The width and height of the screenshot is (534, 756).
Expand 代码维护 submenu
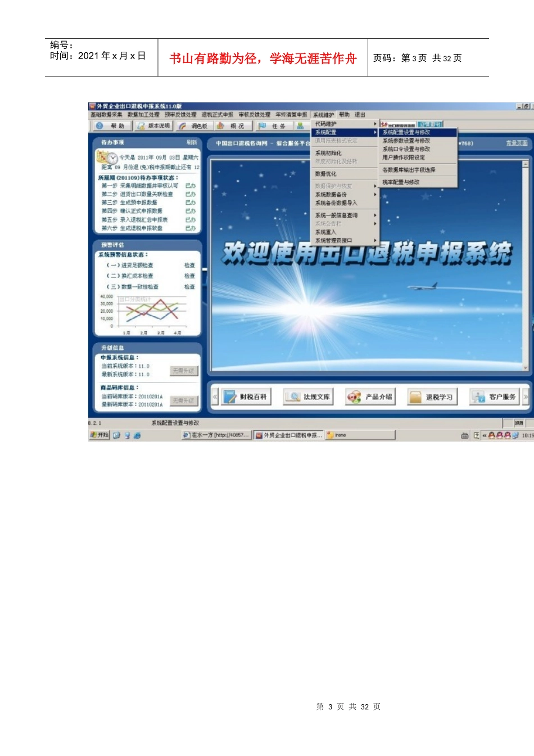(345, 124)
